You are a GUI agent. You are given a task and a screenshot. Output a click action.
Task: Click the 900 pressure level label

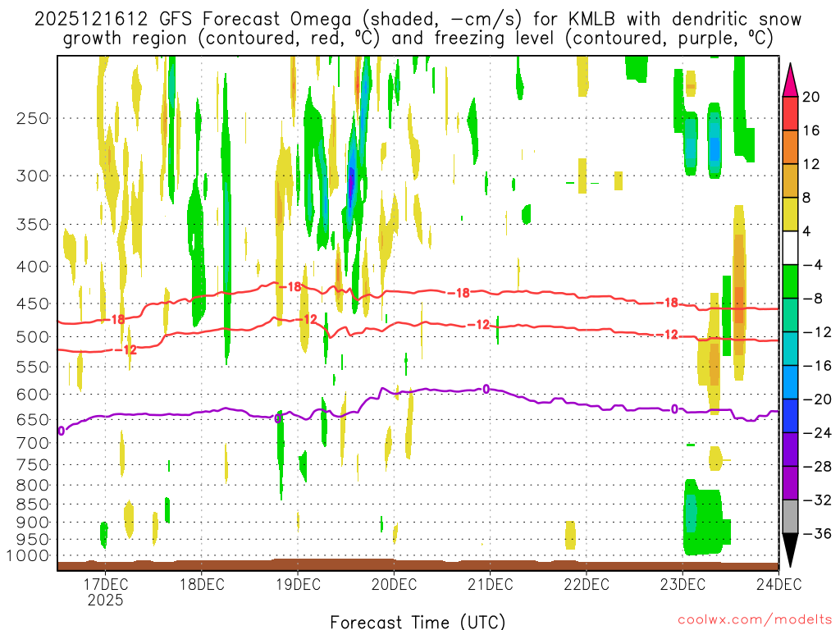click(32, 523)
